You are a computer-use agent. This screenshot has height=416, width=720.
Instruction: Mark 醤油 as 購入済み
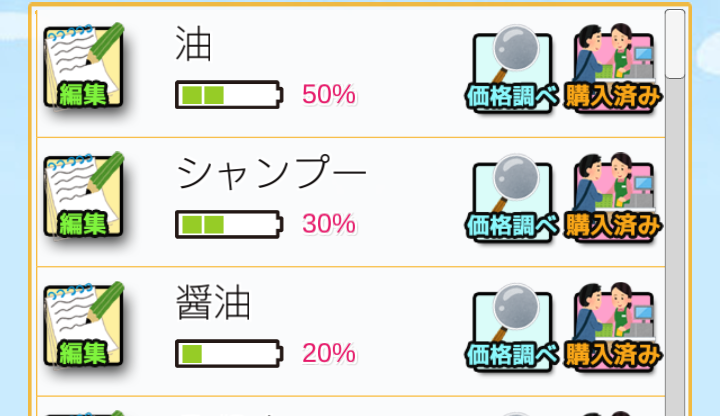pyautogui.click(x=613, y=327)
